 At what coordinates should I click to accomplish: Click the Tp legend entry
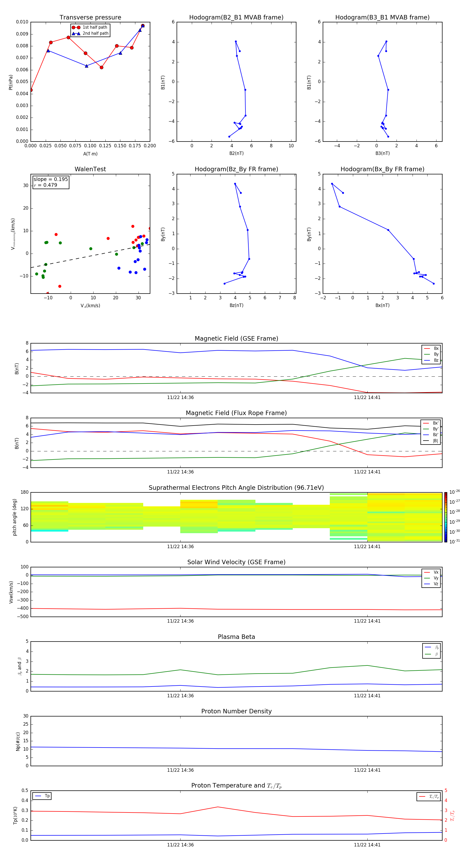click(42, 796)
